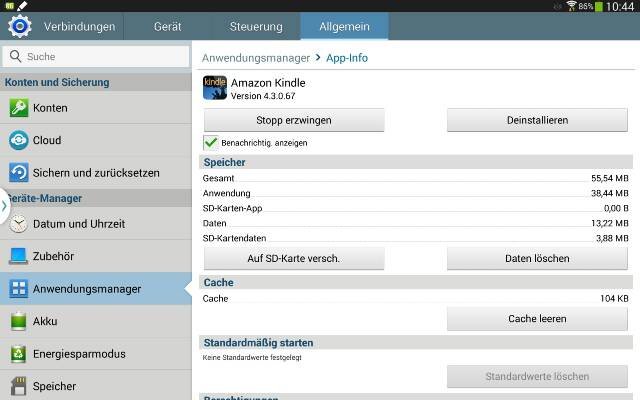Switch to the Gerät tab
Viewport: 640px width, 400px height.
point(168,27)
